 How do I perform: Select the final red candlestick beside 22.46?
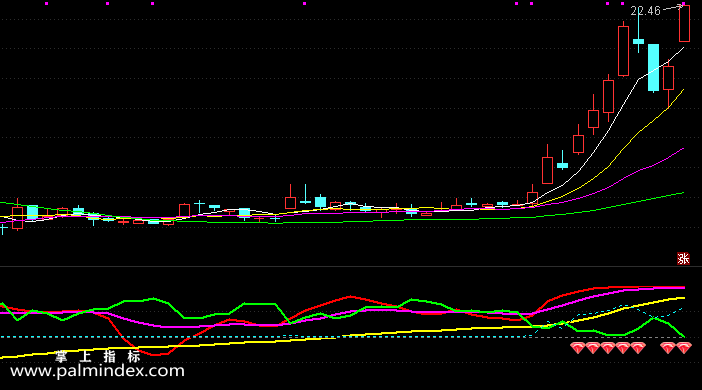tap(684, 23)
